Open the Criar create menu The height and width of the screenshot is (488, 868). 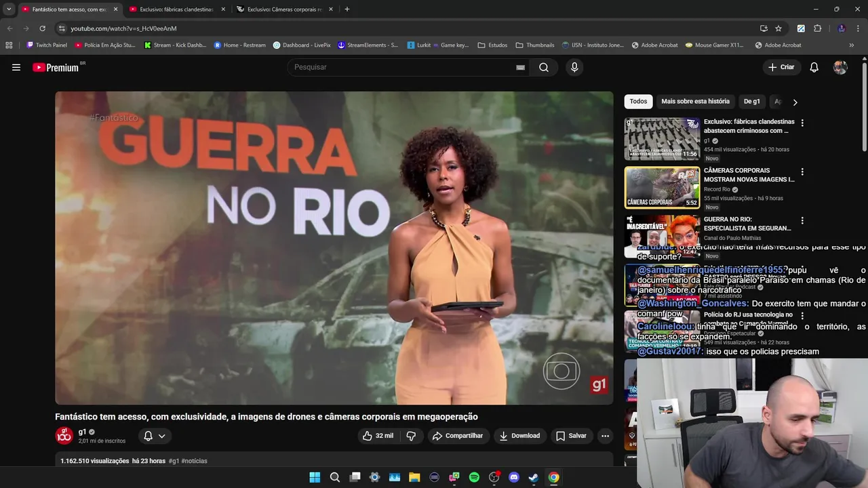[x=781, y=67]
